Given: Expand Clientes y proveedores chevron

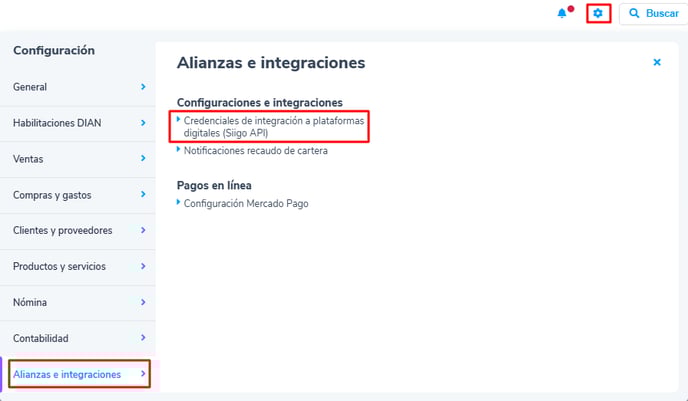Looking at the screenshot, I should click(x=143, y=231).
